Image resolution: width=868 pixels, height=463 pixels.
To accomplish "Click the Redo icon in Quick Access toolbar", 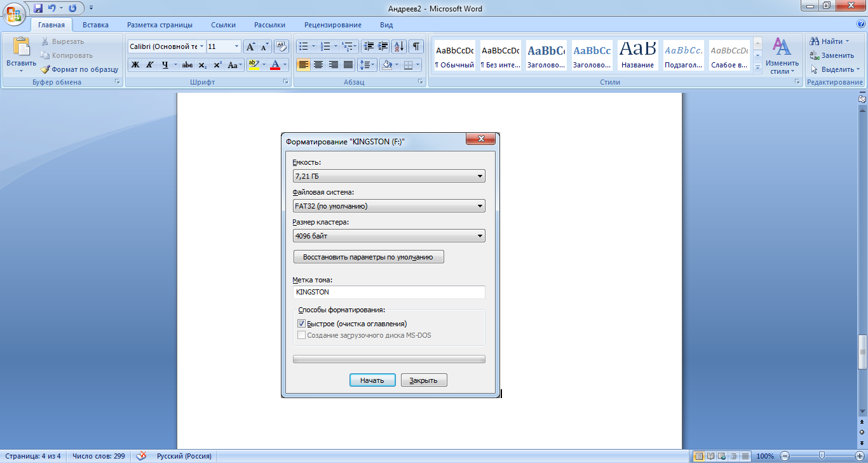I will click(x=72, y=8).
